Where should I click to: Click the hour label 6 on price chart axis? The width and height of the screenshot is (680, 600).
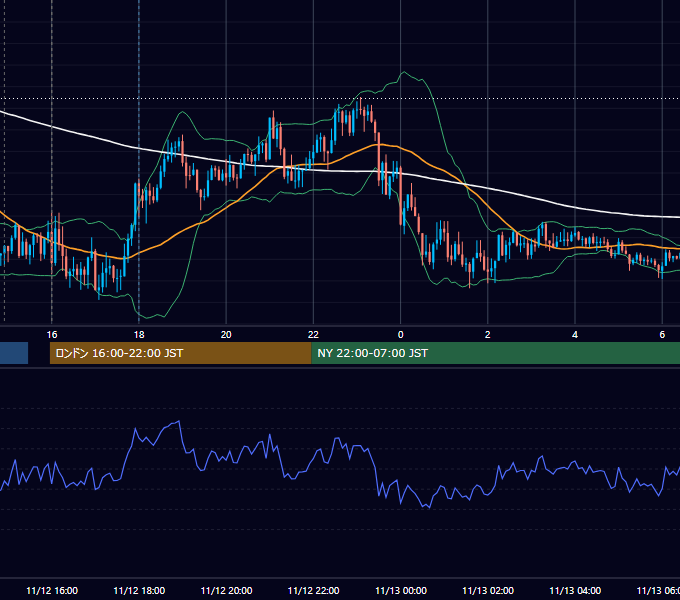point(662,335)
